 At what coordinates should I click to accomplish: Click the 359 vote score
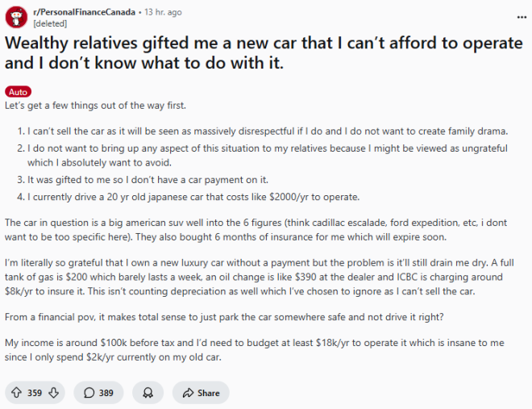pyautogui.click(x=35, y=393)
